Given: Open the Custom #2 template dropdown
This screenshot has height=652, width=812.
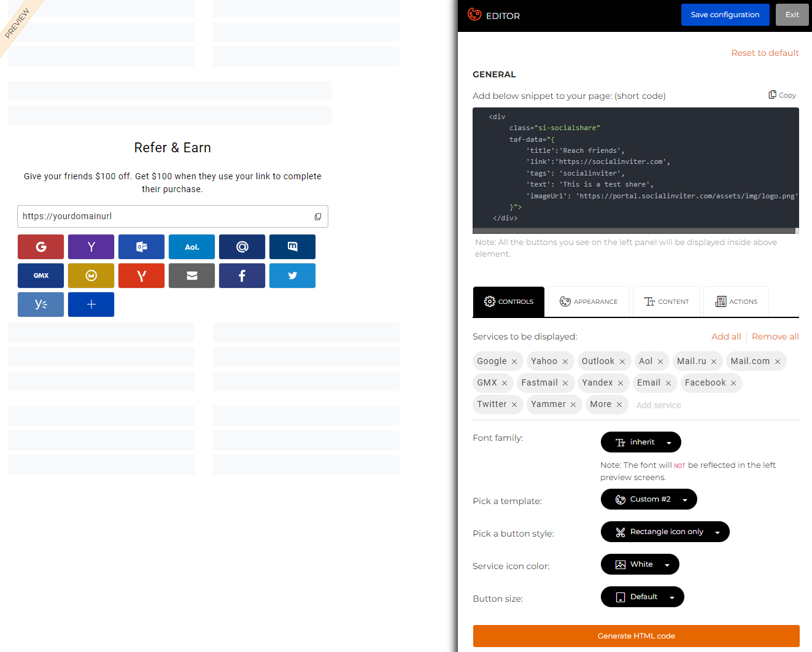Looking at the screenshot, I should pos(649,499).
